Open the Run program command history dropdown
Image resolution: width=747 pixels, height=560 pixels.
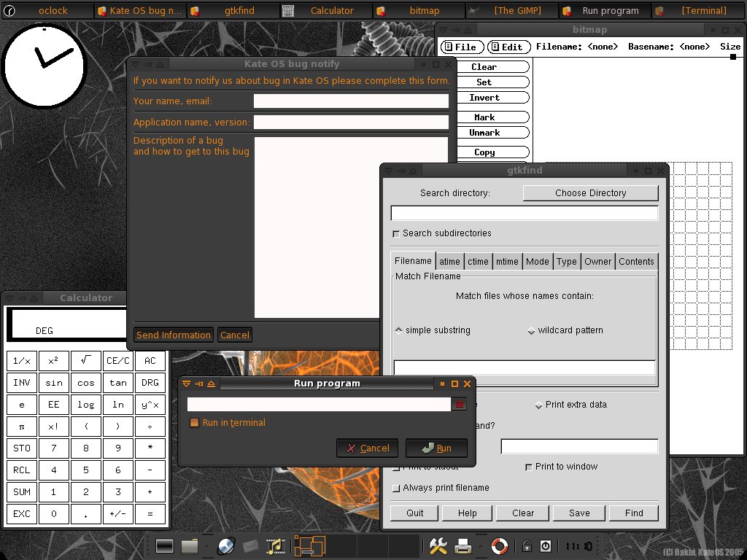(x=460, y=405)
